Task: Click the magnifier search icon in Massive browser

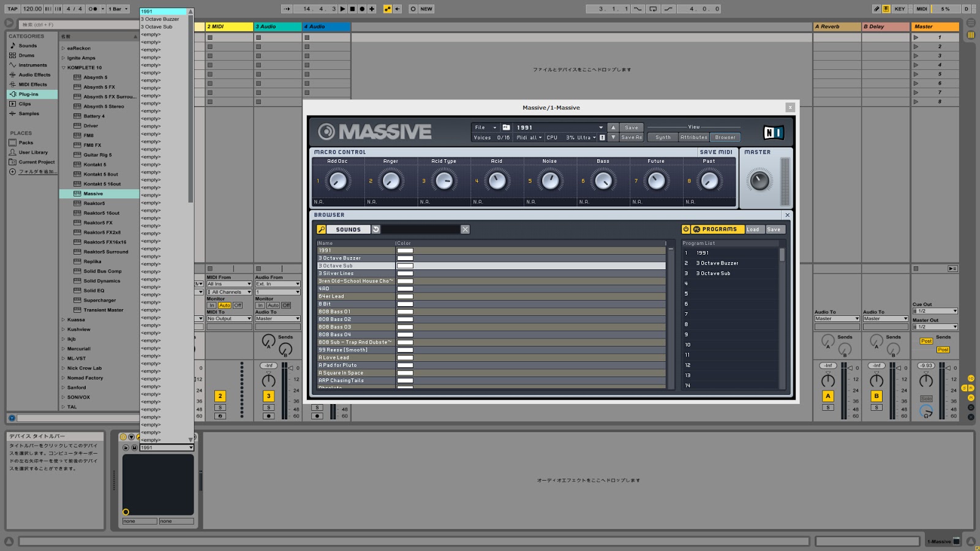Action: [321, 230]
